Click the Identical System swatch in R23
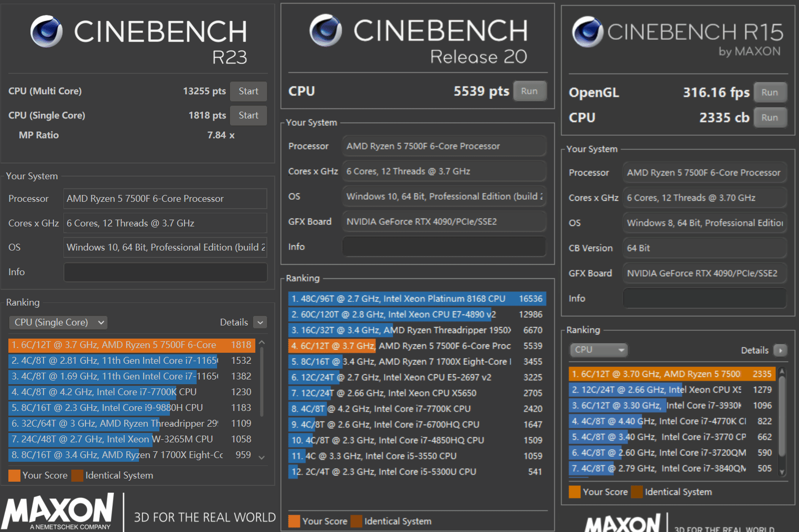This screenshot has height=532, width=799. (x=78, y=475)
